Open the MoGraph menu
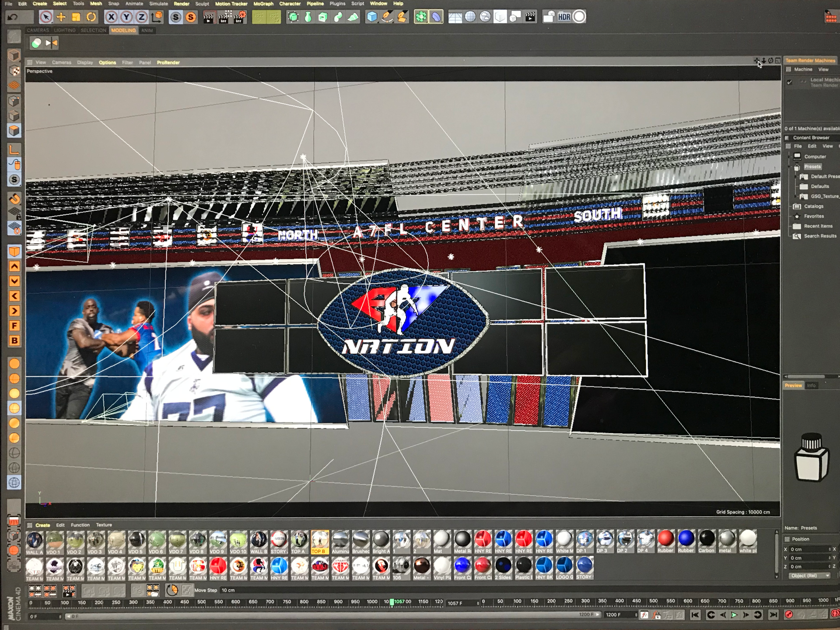 pyautogui.click(x=263, y=3)
